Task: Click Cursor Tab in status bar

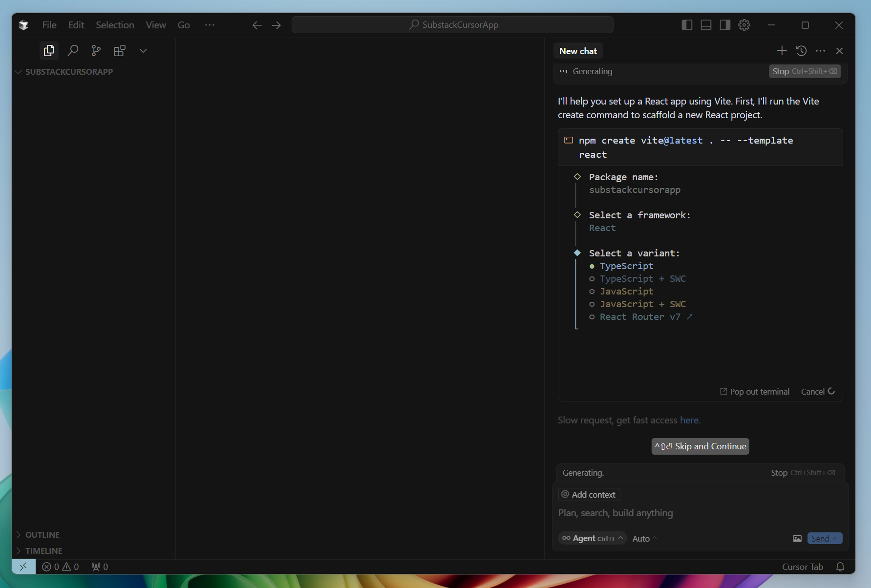Action: tap(803, 567)
